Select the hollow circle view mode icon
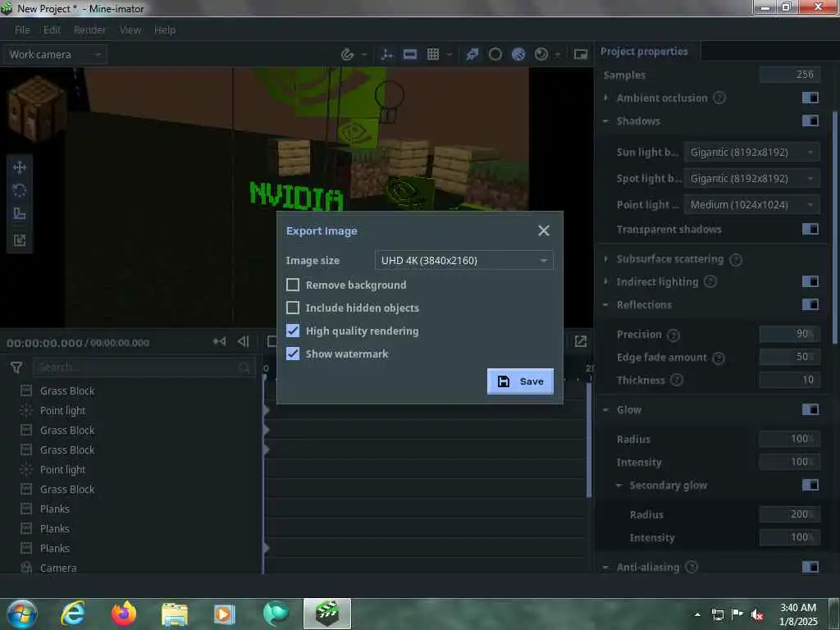This screenshot has height=630, width=840. (x=495, y=54)
